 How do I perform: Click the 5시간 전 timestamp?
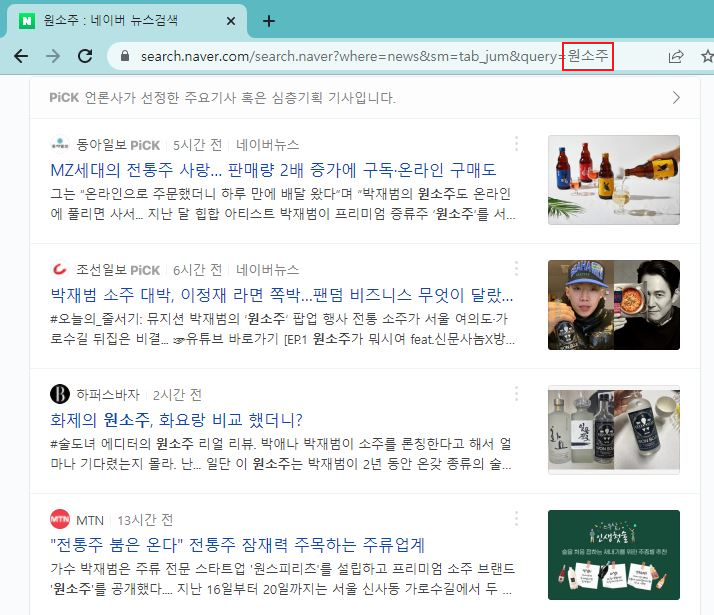[197, 145]
